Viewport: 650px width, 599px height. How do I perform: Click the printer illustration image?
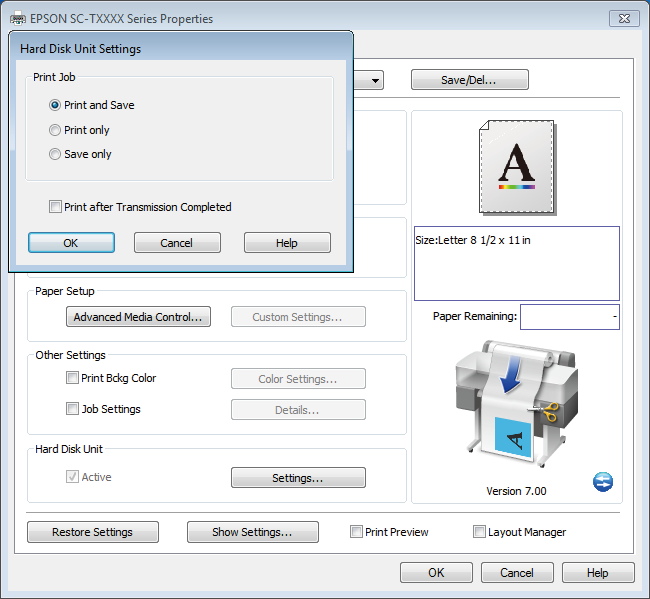(517, 404)
